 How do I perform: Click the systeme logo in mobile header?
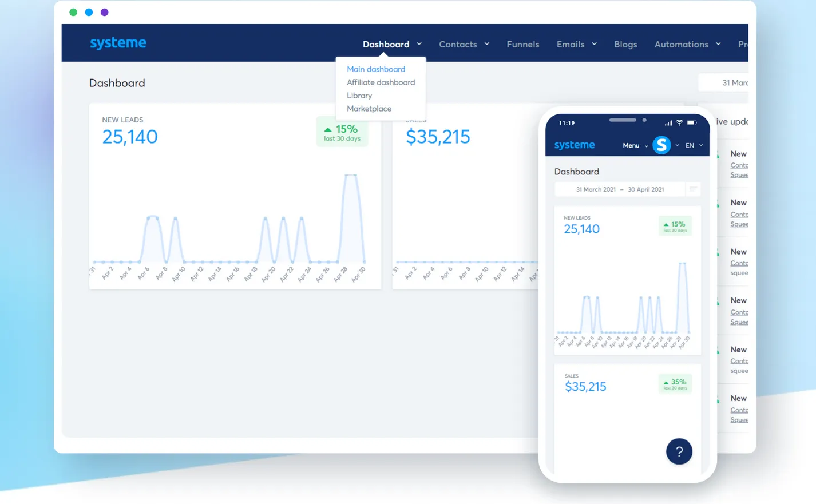pyautogui.click(x=574, y=145)
